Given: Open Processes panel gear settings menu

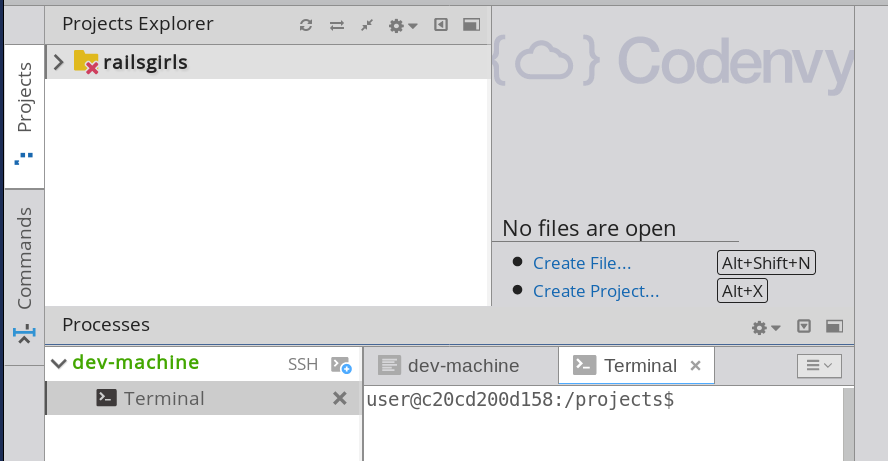Looking at the screenshot, I should click(766, 327).
